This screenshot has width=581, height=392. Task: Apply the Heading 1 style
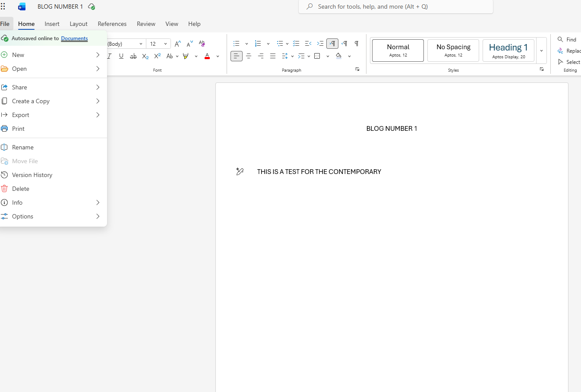pyautogui.click(x=508, y=51)
